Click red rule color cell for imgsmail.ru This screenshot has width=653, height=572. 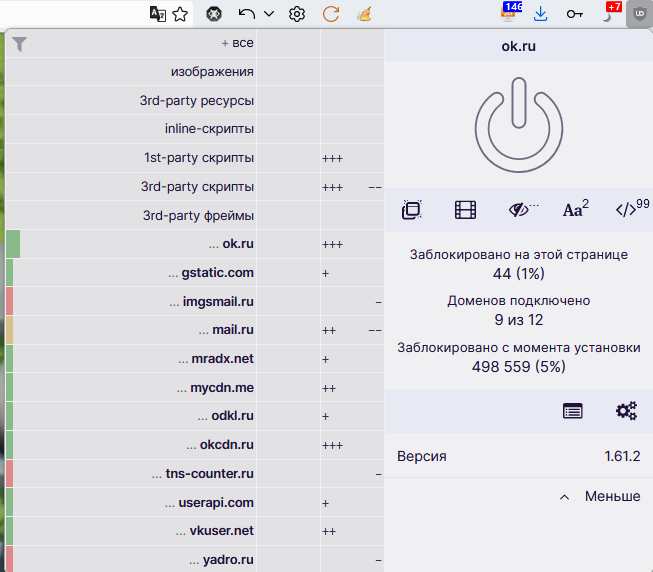tap(9, 302)
